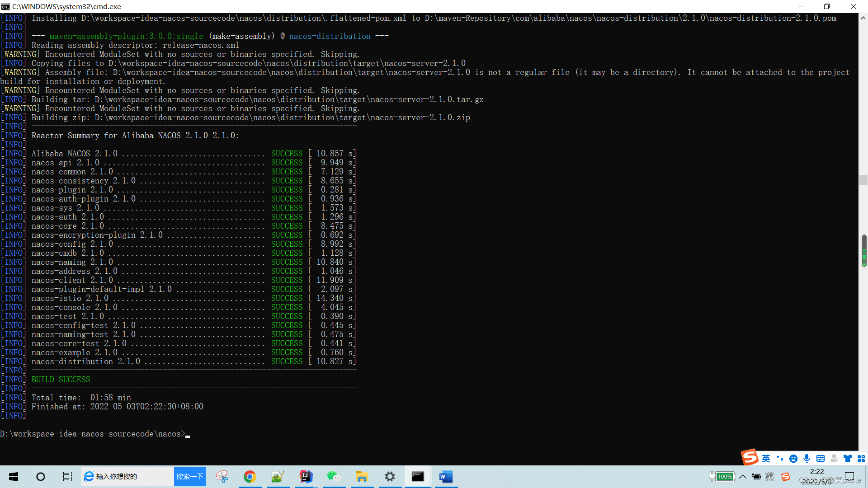Click Reading assembly descriptor: release-nacos.xml line
This screenshot has height=488, width=868.
coord(135,45)
